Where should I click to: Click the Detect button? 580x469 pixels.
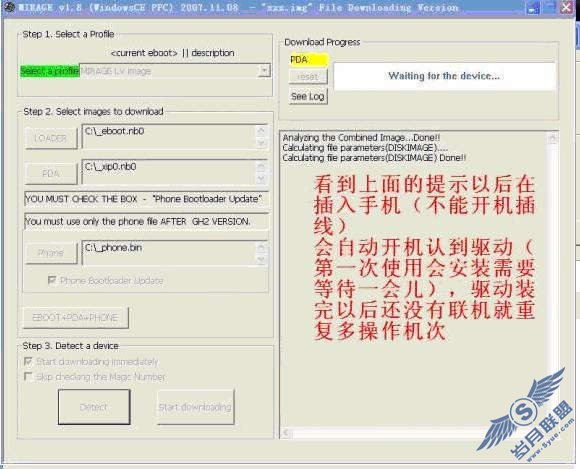pos(94,407)
